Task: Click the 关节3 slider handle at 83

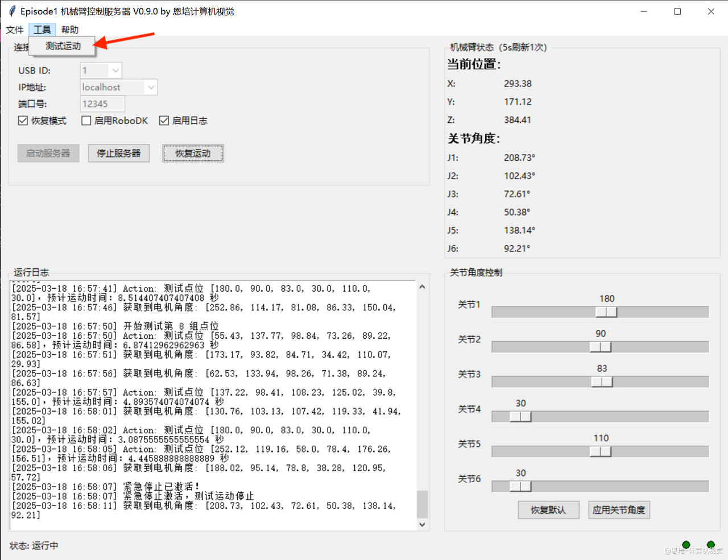Action: 602,381
